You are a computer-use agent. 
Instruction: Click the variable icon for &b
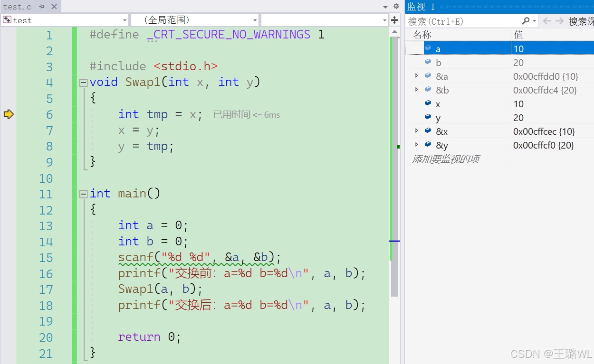[x=428, y=89]
